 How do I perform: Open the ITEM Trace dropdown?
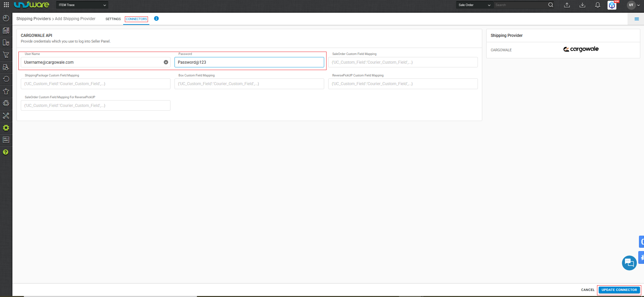coord(82,5)
